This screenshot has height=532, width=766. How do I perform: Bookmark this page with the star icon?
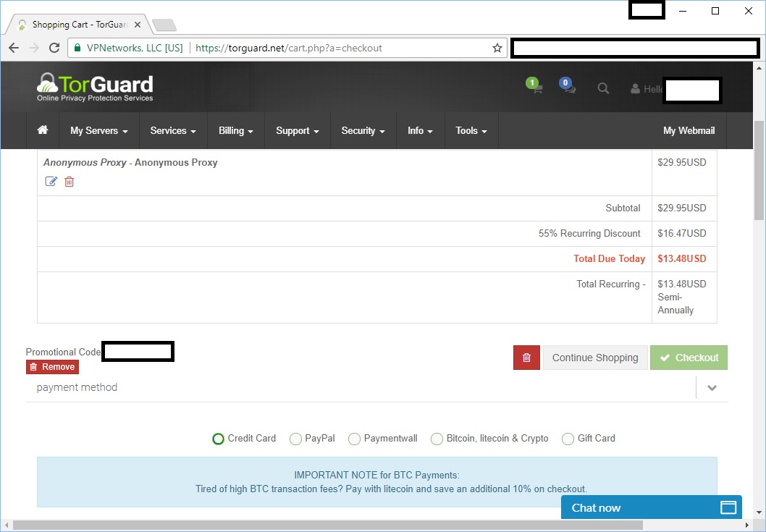tap(497, 48)
